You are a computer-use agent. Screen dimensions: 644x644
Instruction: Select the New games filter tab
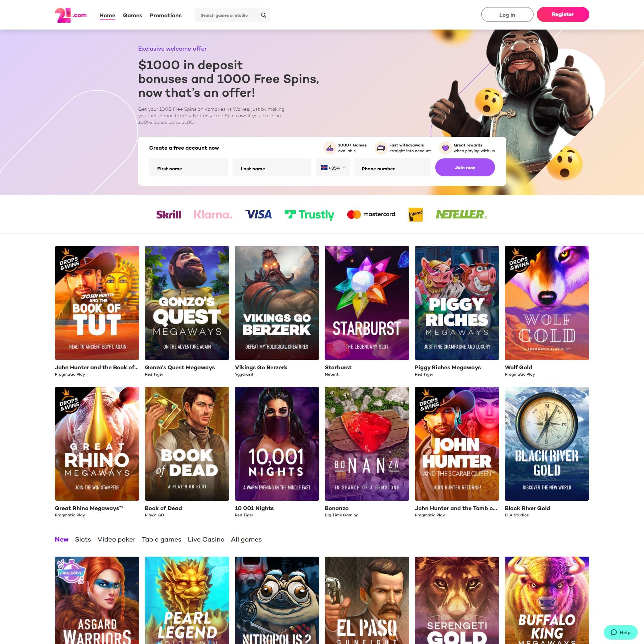(62, 538)
